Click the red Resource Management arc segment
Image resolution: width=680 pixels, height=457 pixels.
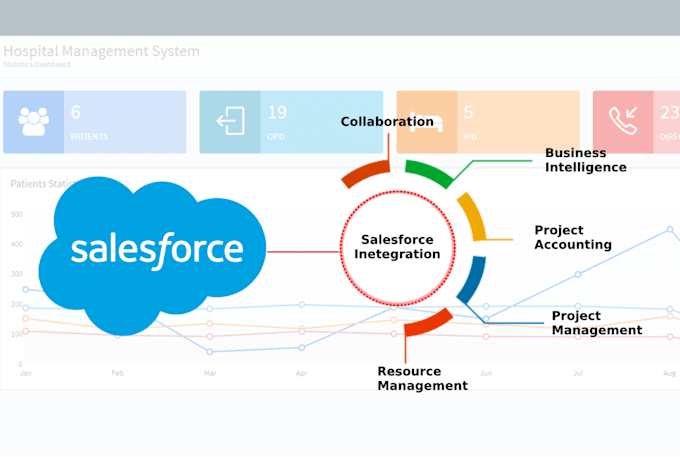pos(428,323)
